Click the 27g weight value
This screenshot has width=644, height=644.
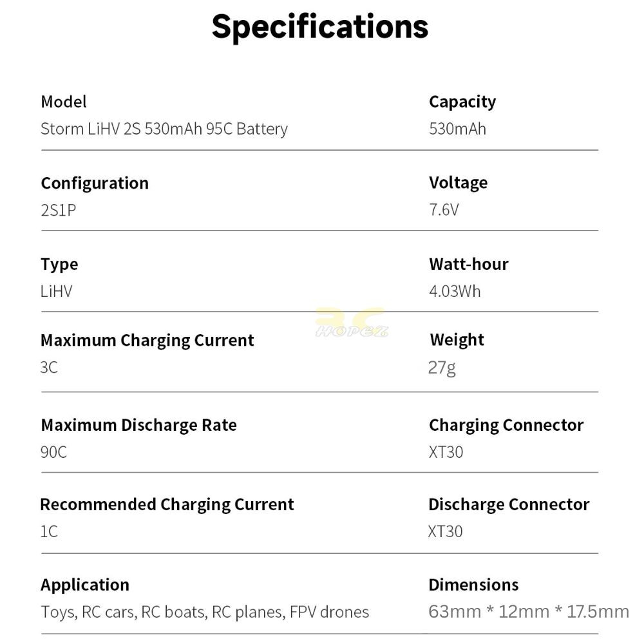click(442, 368)
